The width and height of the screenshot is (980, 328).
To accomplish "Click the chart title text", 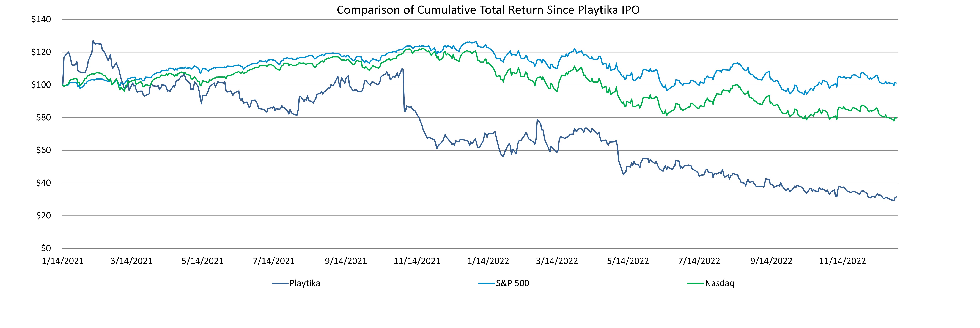I will 488,10.
